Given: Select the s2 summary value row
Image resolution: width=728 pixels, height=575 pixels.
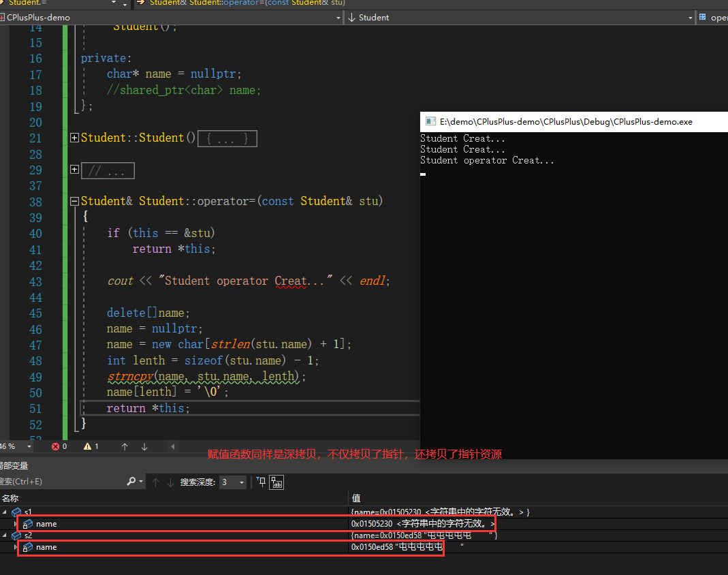Looking at the screenshot, I should pos(424,535).
